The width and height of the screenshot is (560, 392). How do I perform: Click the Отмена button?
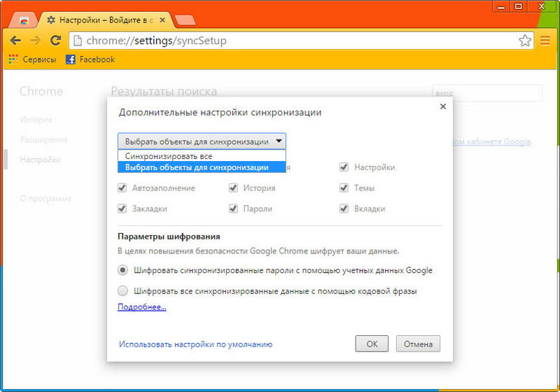pyautogui.click(x=418, y=344)
